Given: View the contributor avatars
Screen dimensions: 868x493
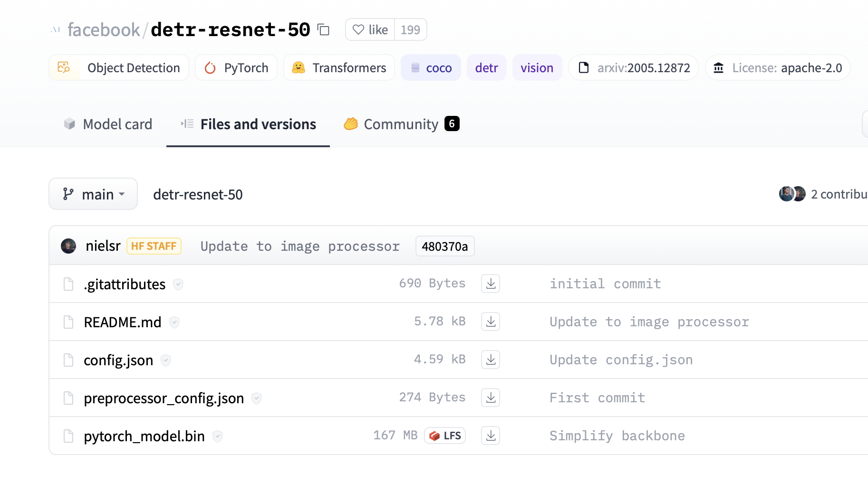Looking at the screenshot, I should click(x=792, y=194).
